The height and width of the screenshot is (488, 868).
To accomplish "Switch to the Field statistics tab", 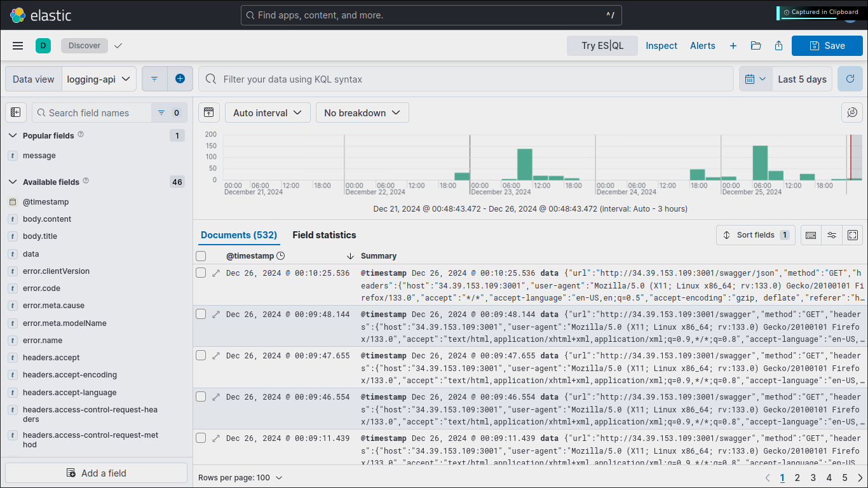I will pyautogui.click(x=324, y=235).
